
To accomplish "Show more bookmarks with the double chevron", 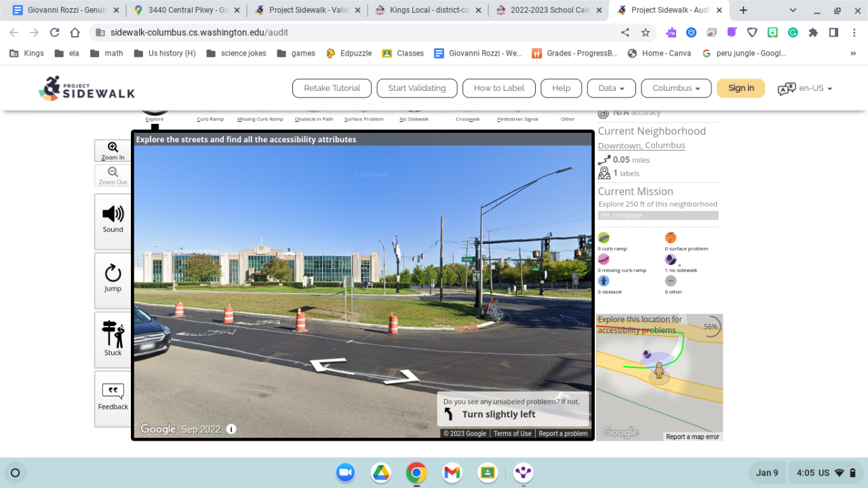I will (x=853, y=53).
